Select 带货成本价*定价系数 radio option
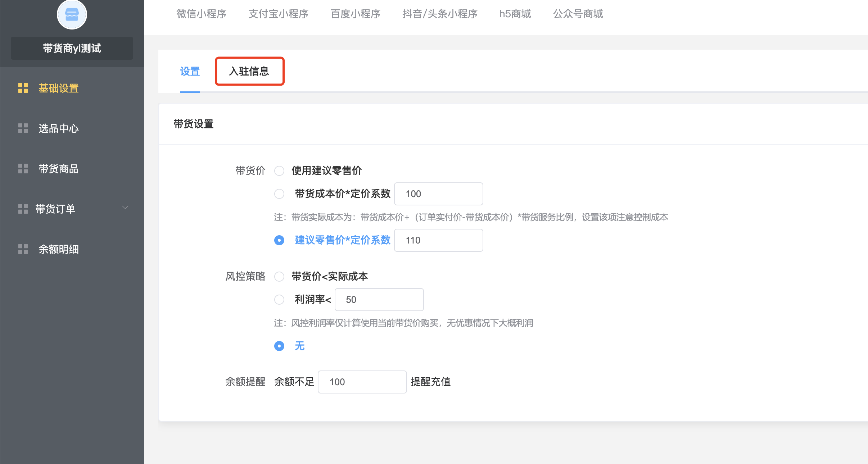 click(x=279, y=194)
